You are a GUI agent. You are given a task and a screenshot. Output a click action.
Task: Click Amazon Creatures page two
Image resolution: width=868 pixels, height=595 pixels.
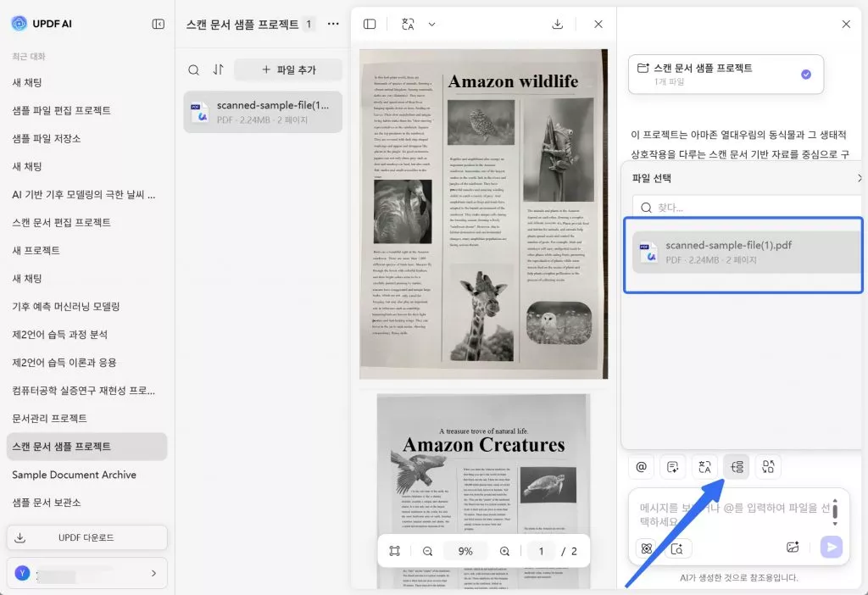pos(483,492)
